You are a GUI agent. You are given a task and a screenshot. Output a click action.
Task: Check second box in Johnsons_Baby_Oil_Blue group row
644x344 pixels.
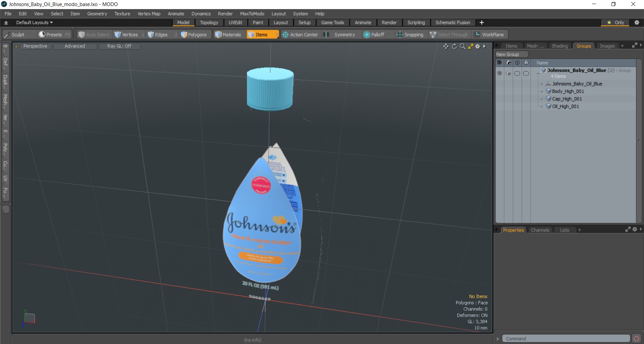526,73
